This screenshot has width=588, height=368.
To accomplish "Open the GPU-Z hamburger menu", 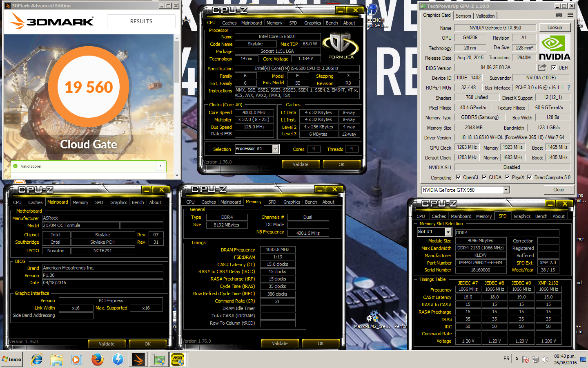I will click(x=570, y=15).
